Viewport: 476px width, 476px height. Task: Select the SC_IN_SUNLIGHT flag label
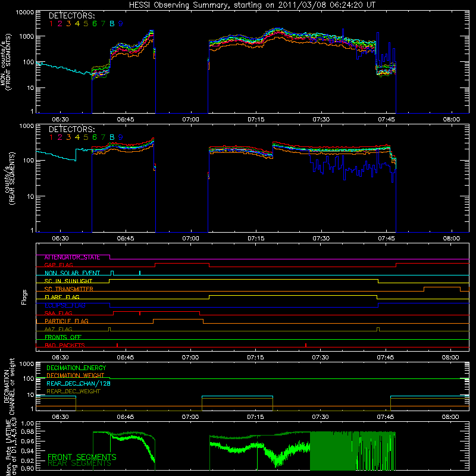(x=68, y=281)
